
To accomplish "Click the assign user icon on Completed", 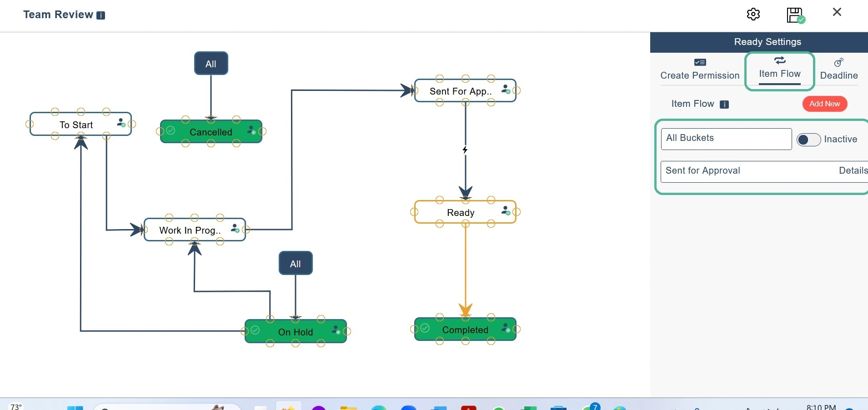I will point(506,327).
